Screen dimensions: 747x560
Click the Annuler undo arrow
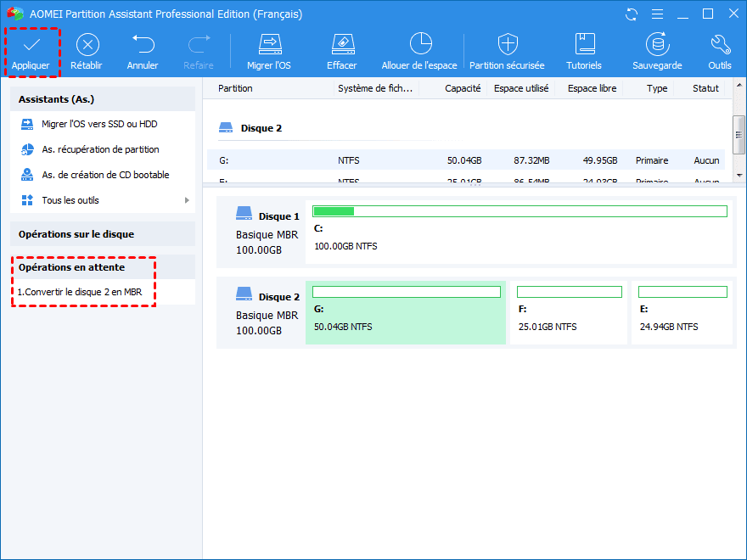tap(143, 45)
